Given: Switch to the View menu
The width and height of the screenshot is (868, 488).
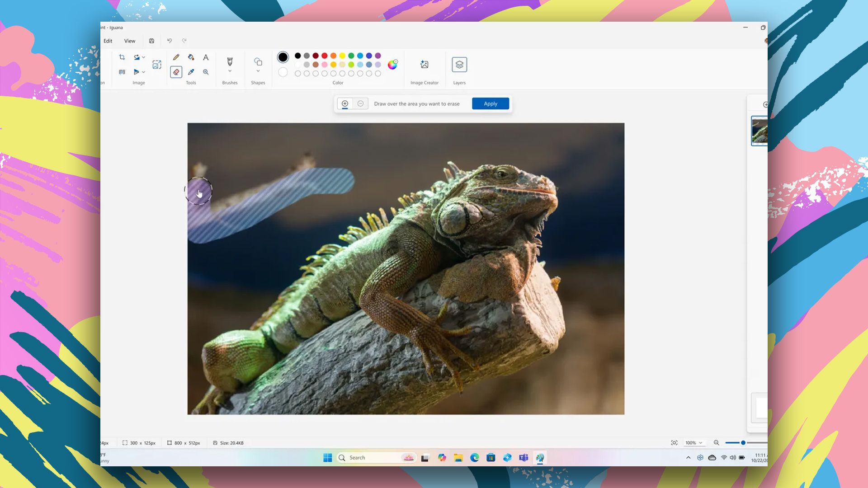Looking at the screenshot, I should pos(129,41).
